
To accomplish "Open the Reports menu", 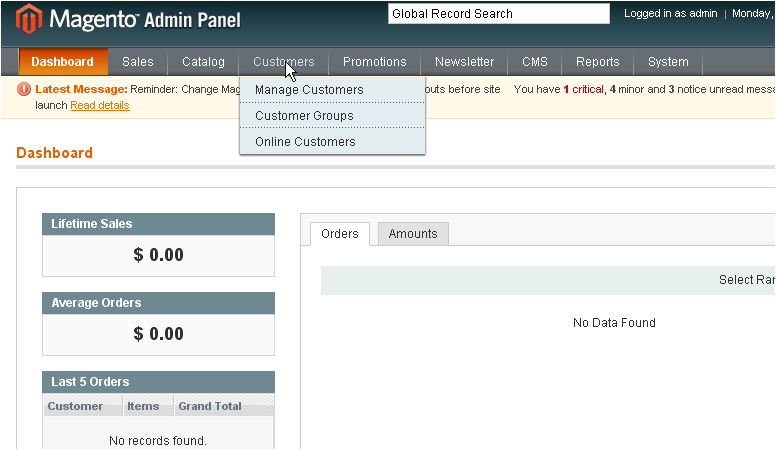I will (597, 62).
